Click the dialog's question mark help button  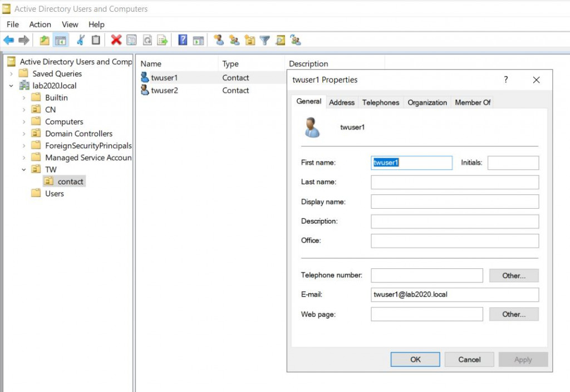tap(505, 80)
